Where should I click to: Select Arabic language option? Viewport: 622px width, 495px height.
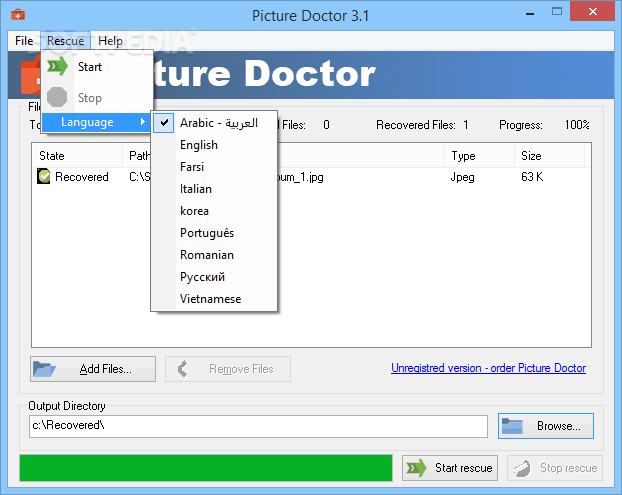(214, 123)
